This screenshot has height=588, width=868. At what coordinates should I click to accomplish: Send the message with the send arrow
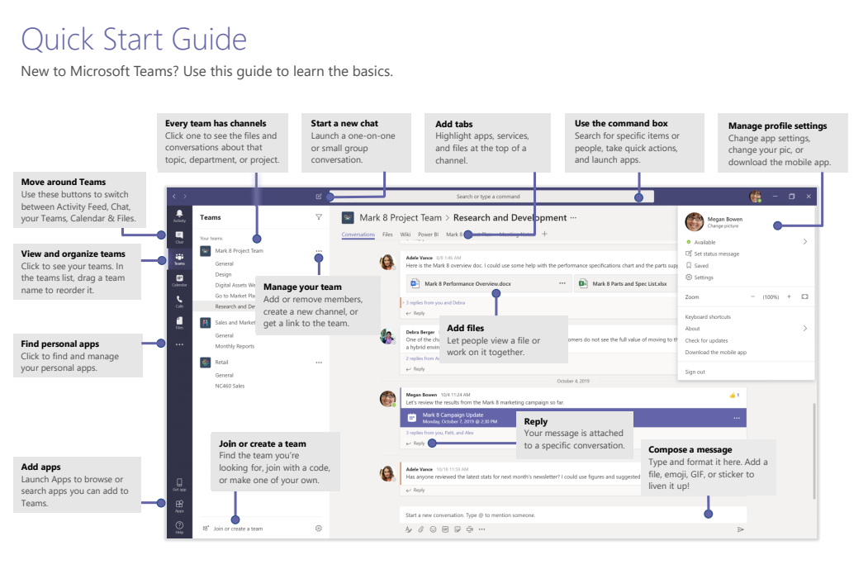(741, 530)
